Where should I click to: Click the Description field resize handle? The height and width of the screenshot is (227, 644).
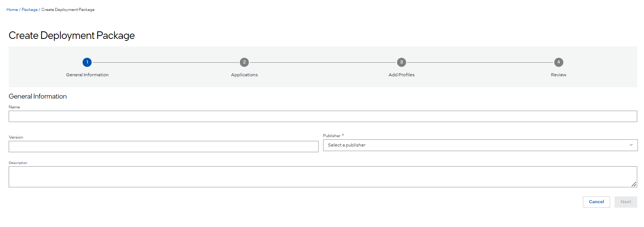pyautogui.click(x=634, y=184)
